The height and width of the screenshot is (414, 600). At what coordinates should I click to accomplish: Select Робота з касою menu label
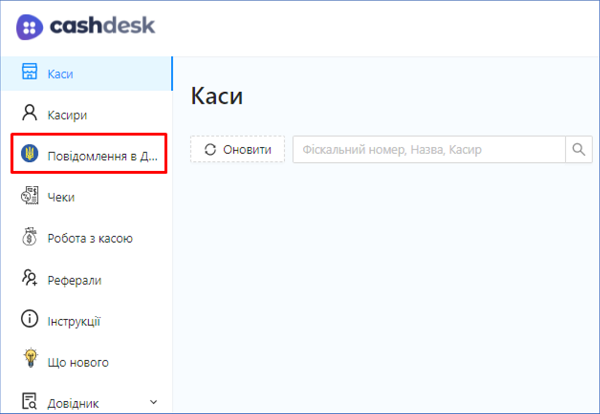point(90,239)
